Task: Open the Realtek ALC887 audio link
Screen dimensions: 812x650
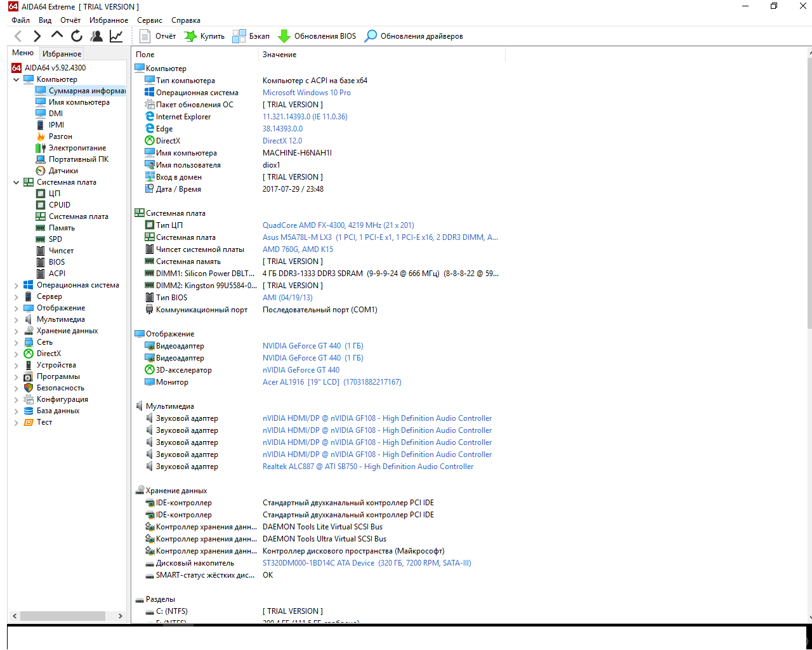Action: 368,467
